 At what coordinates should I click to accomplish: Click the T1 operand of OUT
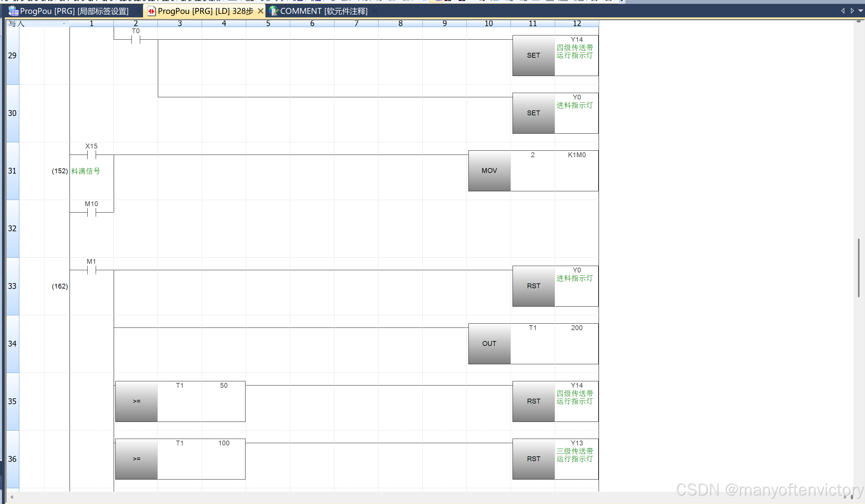[x=533, y=328]
